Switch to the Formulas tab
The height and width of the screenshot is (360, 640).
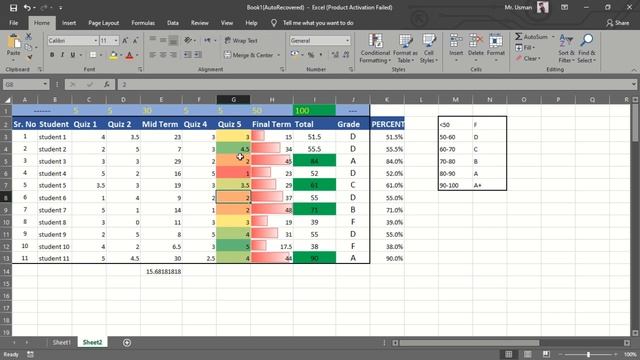pos(143,23)
